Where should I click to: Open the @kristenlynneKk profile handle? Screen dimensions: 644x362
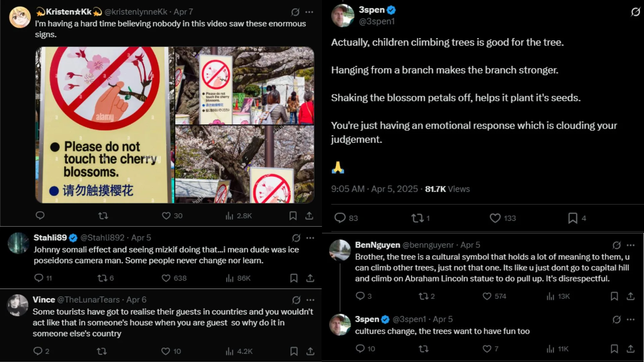tap(136, 12)
